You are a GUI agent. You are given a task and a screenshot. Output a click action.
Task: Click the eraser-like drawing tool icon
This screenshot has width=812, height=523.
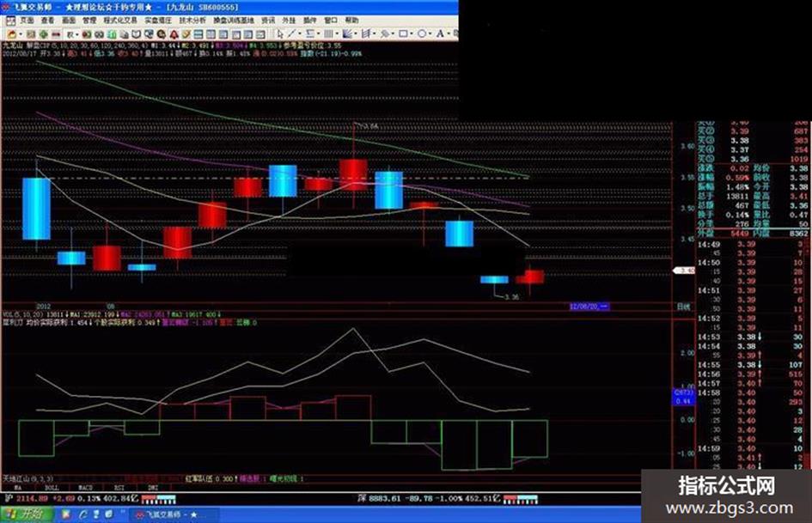(x=385, y=34)
